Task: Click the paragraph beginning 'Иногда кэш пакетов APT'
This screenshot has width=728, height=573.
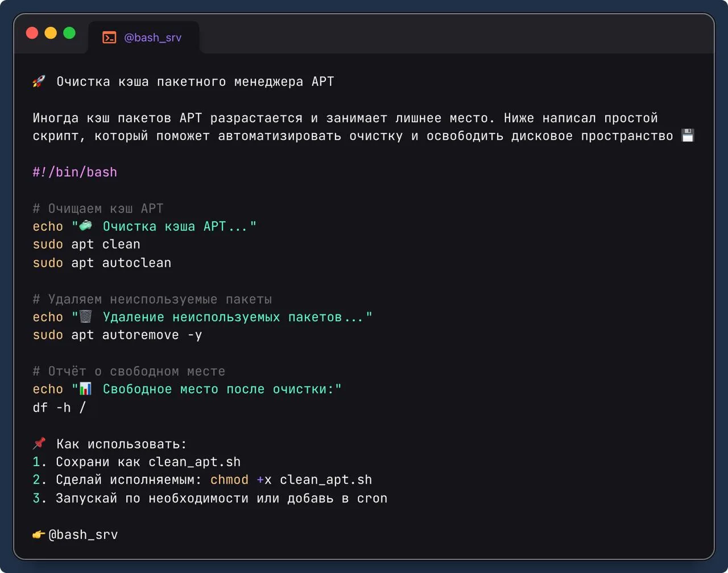Action: pyautogui.click(x=364, y=127)
